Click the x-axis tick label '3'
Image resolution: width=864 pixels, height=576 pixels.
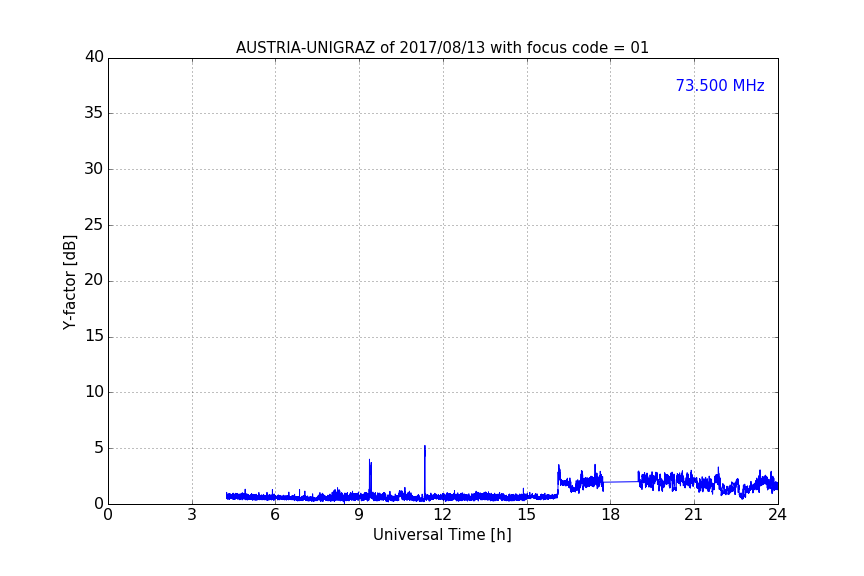coord(192,515)
